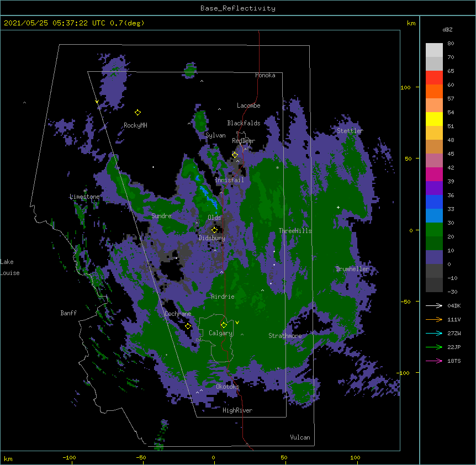Image resolution: width=476 pixels, height=465 pixels.
Task: Select the yellow 51-54 dBZ swatch
Action: (x=434, y=119)
